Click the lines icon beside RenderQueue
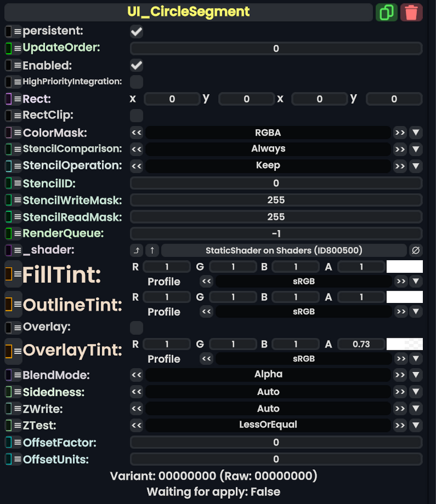 [18, 234]
